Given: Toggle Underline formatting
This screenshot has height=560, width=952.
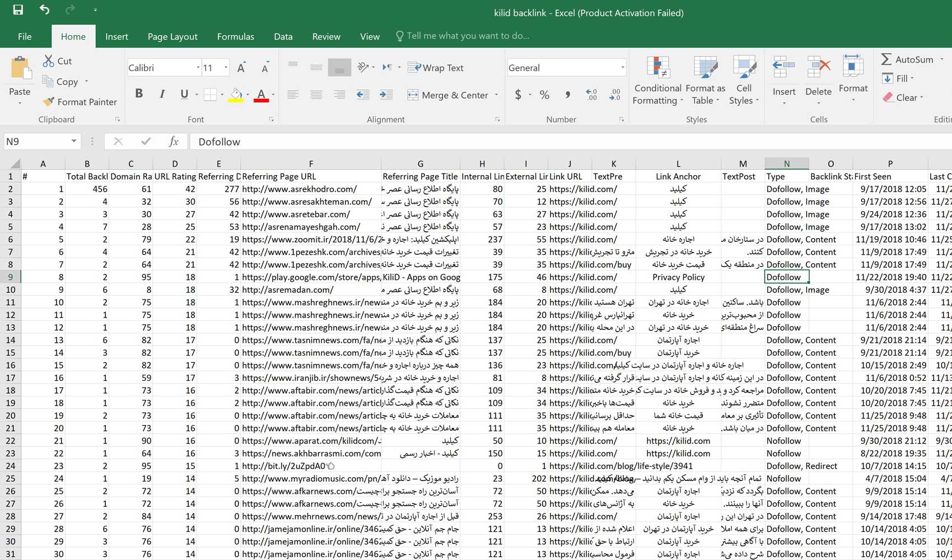Looking at the screenshot, I should [x=184, y=94].
